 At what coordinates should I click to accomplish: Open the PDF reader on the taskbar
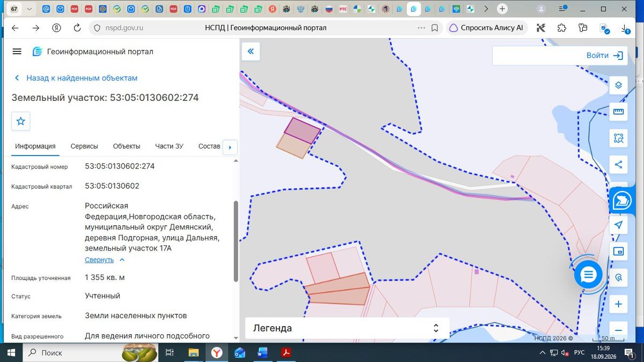coord(287,352)
